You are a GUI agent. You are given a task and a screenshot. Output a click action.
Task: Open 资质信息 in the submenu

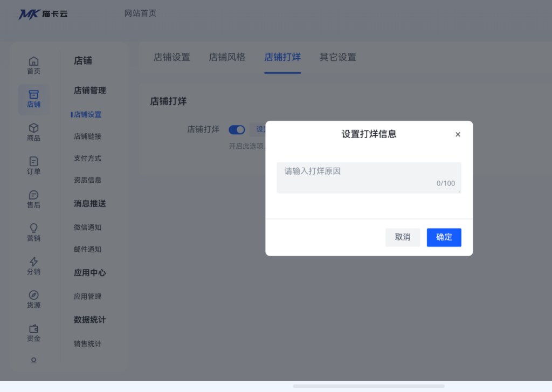point(87,180)
